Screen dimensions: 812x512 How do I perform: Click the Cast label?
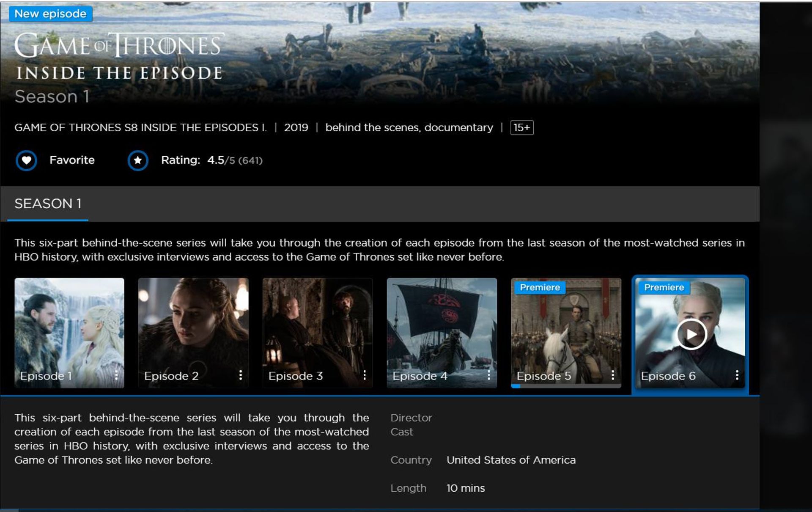(x=402, y=432)
